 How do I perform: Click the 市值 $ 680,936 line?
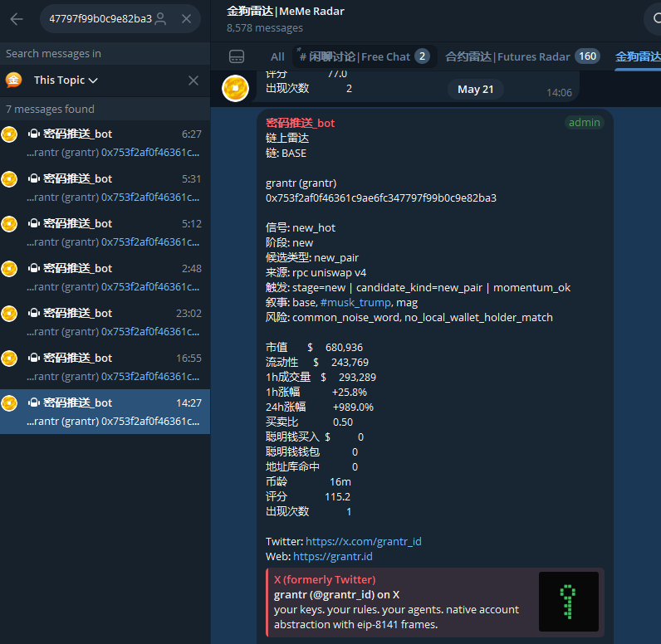314,348
